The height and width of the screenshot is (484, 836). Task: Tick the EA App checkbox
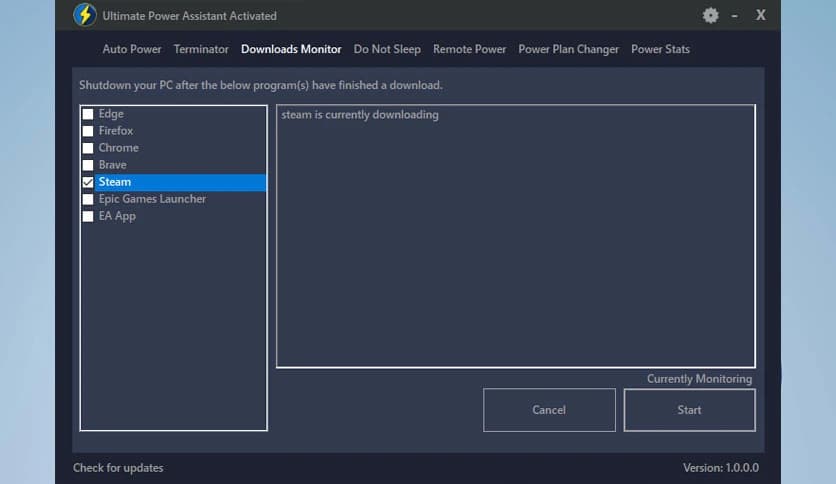click(x=88, y=216)
